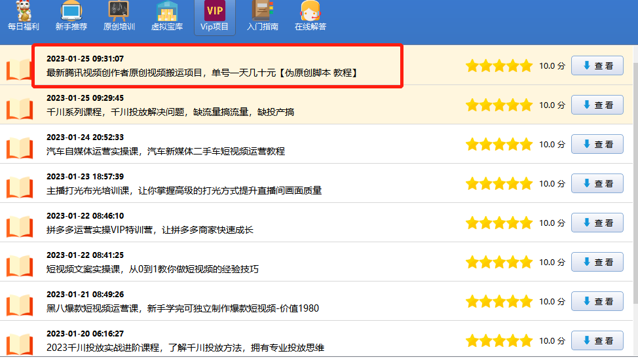Click 查看 for 2023千川投放实战进阶课程
638x364 pixels.
pos(597,340)
